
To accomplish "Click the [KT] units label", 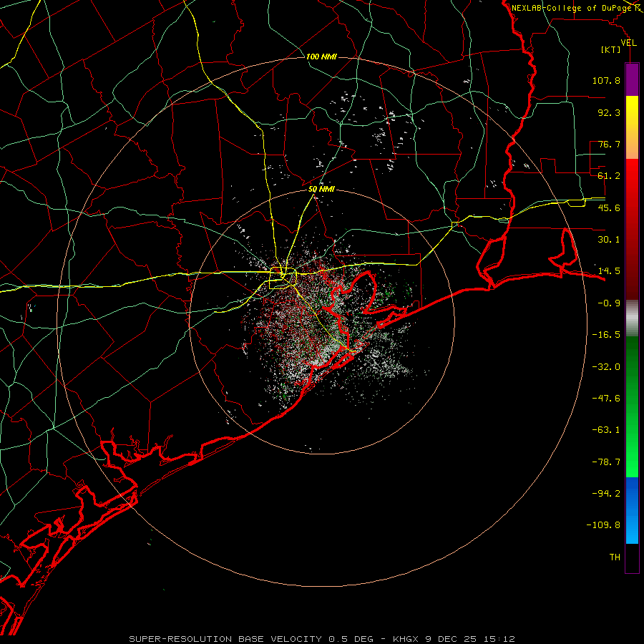I will pos(611,49).
